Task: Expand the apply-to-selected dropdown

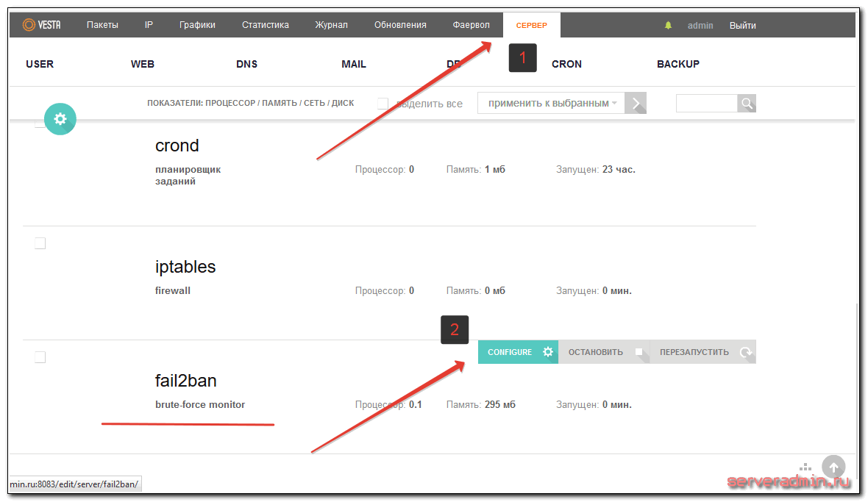Action: click(552, 104)
